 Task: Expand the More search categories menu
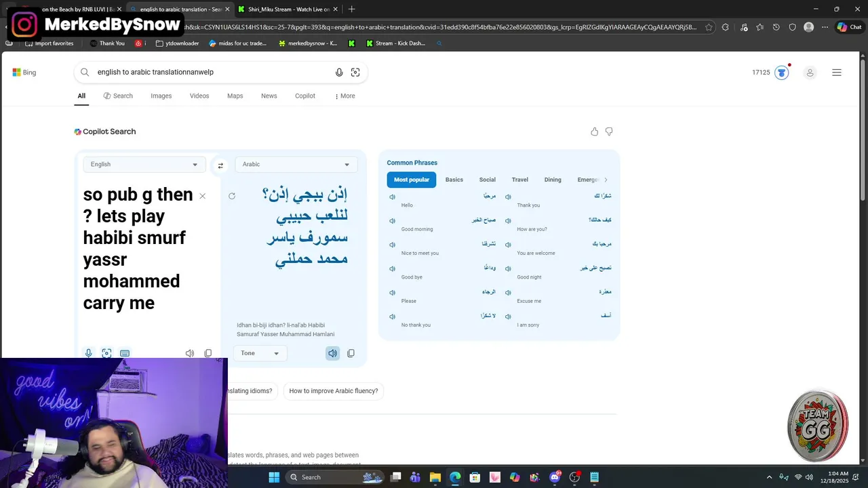click(345, 96)
